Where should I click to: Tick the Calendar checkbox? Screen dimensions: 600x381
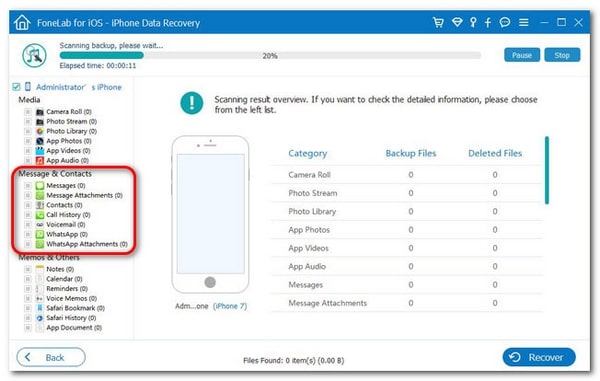28,279
